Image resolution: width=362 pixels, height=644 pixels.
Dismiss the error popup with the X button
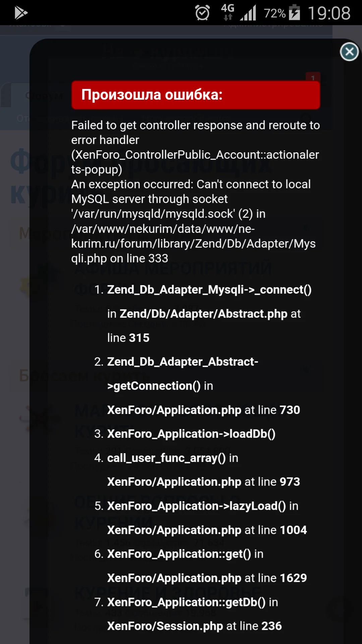[349, 52]
